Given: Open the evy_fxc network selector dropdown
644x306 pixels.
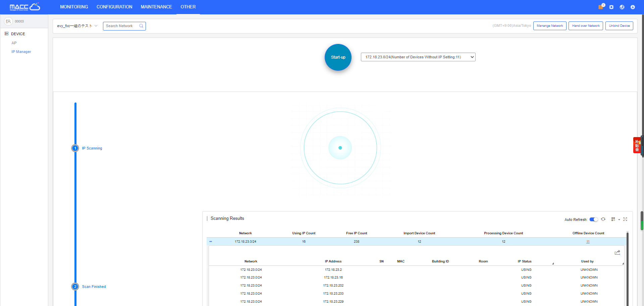Looking at the screenshot, I should (77, 26).
